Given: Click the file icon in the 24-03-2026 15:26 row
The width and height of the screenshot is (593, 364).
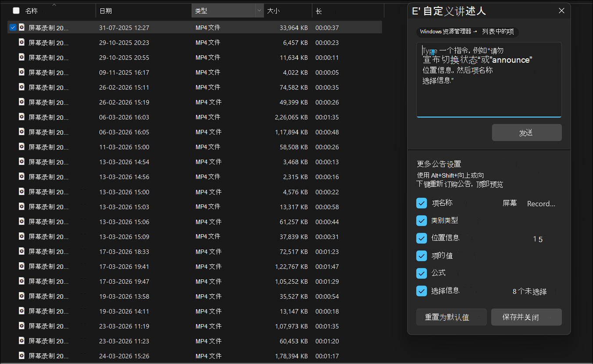Looking at the screenshot, I should point(21,356).
